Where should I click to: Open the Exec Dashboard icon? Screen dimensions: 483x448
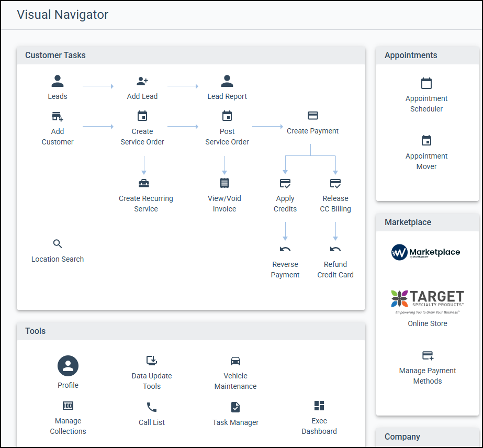[x=319, y=406]
